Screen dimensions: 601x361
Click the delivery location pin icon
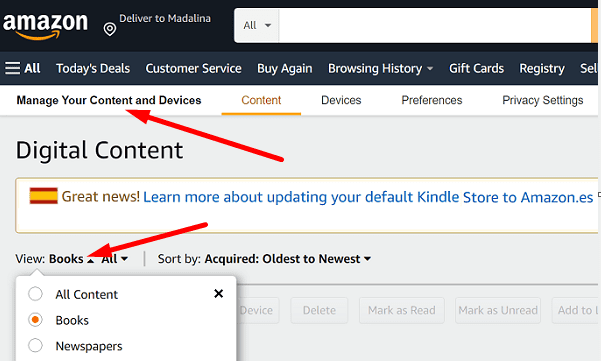pos(110,29)
